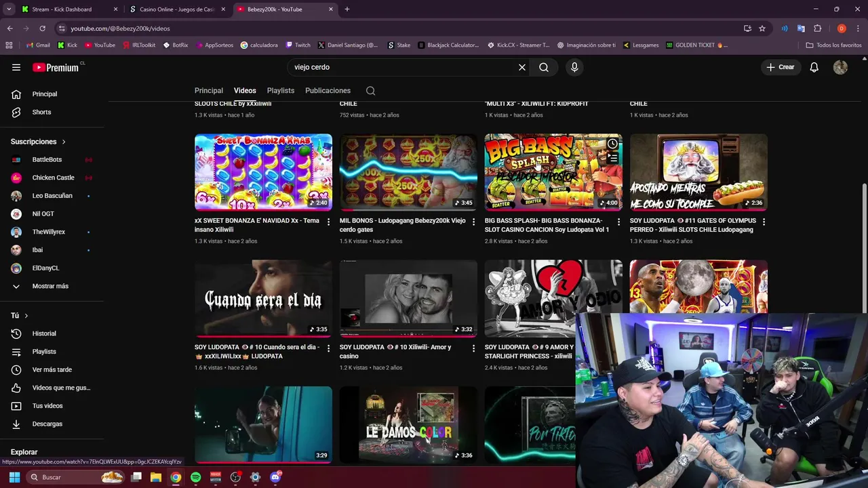Image resolution: width=868 pixels, height=488 pixels.
Task: Open a new browser tab
Action: click(x=347, y=9)
